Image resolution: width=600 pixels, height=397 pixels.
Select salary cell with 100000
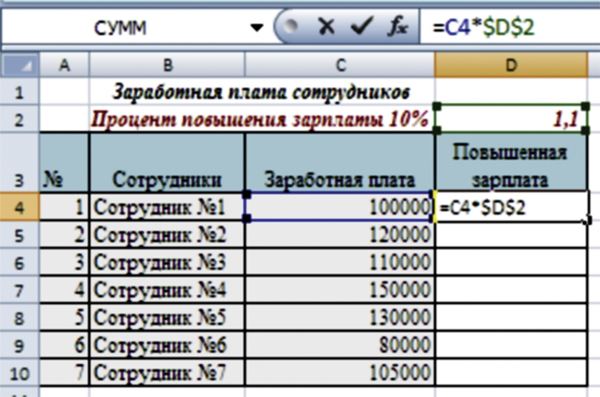pos(340,207)
